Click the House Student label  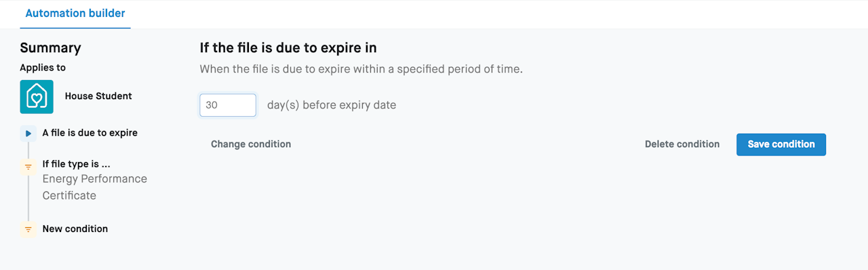click(x=98, y=96)
